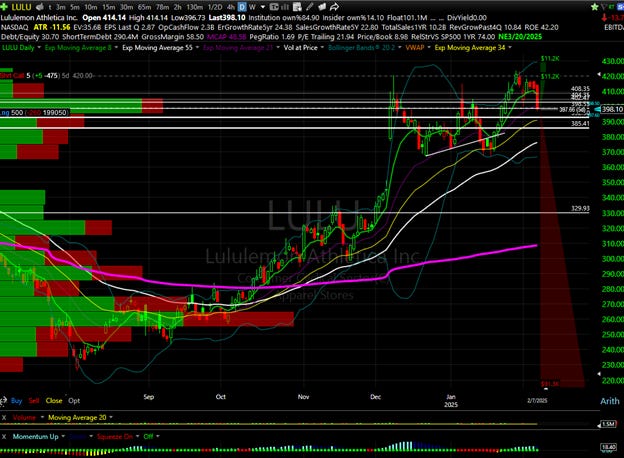Image resolution: width=624 pixels, height=458 pixels.
Task: Click the Close position button
Action: (54, 401)
